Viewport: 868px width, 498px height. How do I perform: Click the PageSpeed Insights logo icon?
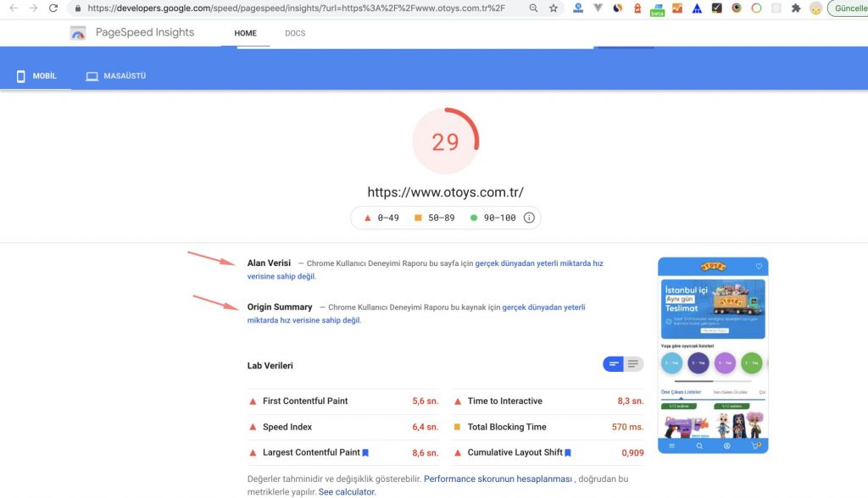78,33
